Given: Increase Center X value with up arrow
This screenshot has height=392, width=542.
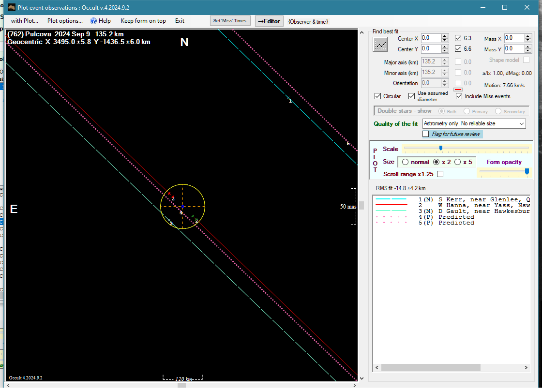Looking at the screenshot, I should [x=445, y=36].
